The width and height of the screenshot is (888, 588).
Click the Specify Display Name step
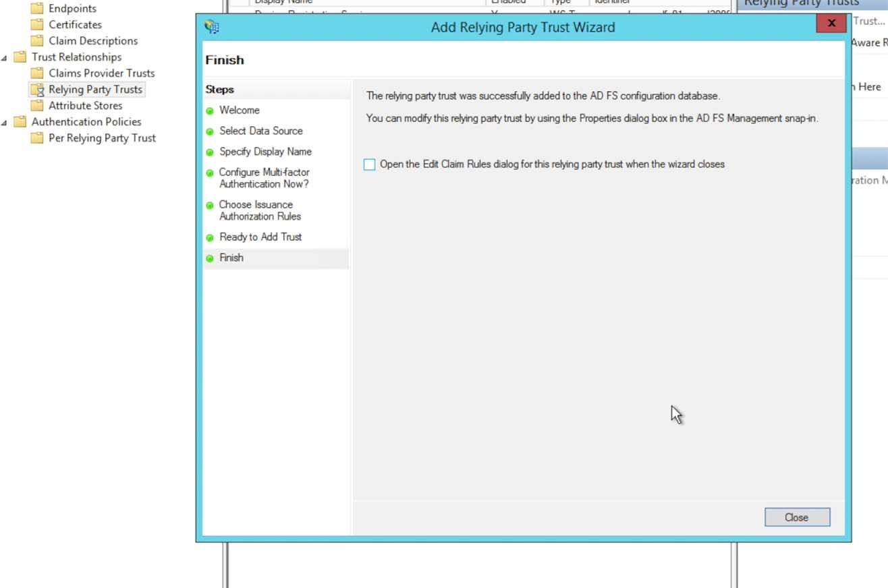(265, 152)
